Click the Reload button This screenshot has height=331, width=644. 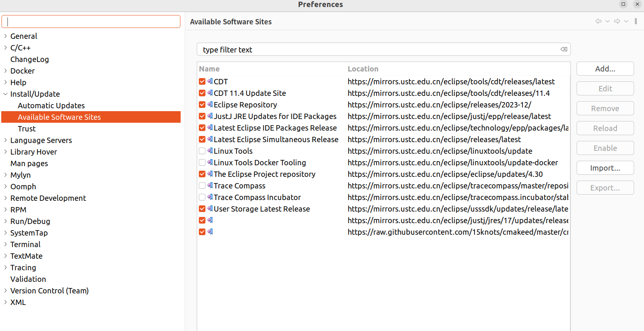(605, 128)
